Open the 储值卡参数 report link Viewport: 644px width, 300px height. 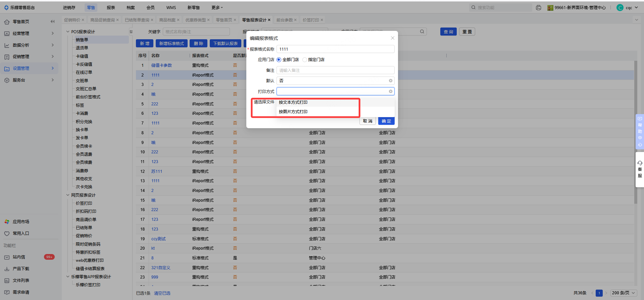(x=161, y=65)
